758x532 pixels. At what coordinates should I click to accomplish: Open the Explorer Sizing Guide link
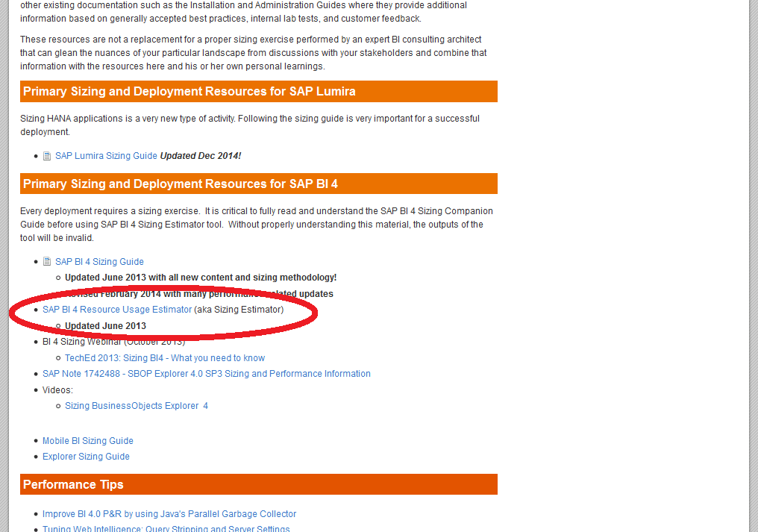[86, 457]
